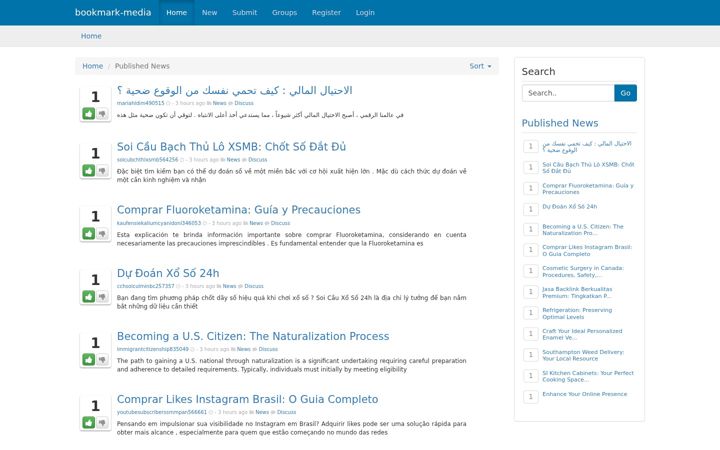Viewport: 720px width, 450px height.
Task: Upvote Comprar Fluoroketamina post
Action: [89, 234]
